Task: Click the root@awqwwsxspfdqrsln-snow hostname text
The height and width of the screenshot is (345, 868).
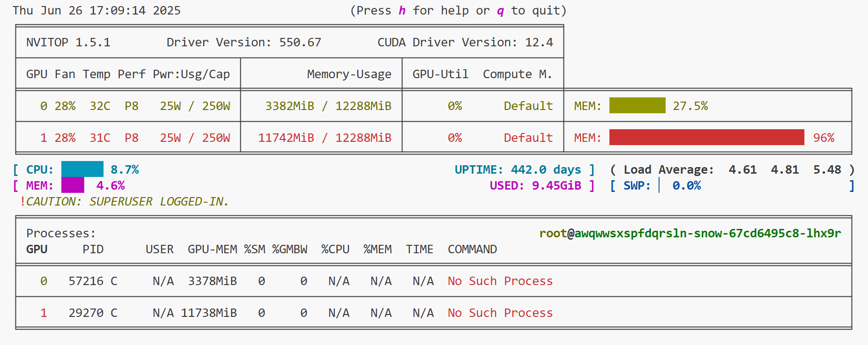Action: 690,233
